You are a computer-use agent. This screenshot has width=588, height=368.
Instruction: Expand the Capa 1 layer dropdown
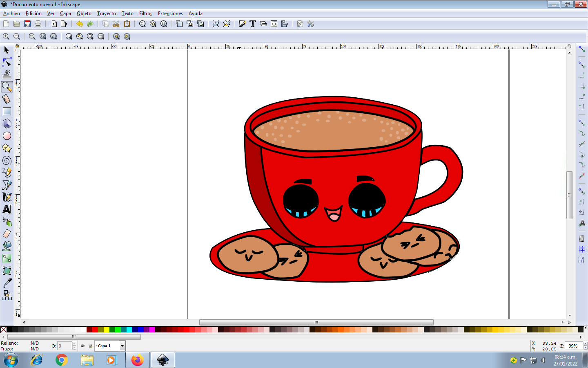tap(122, 346)
